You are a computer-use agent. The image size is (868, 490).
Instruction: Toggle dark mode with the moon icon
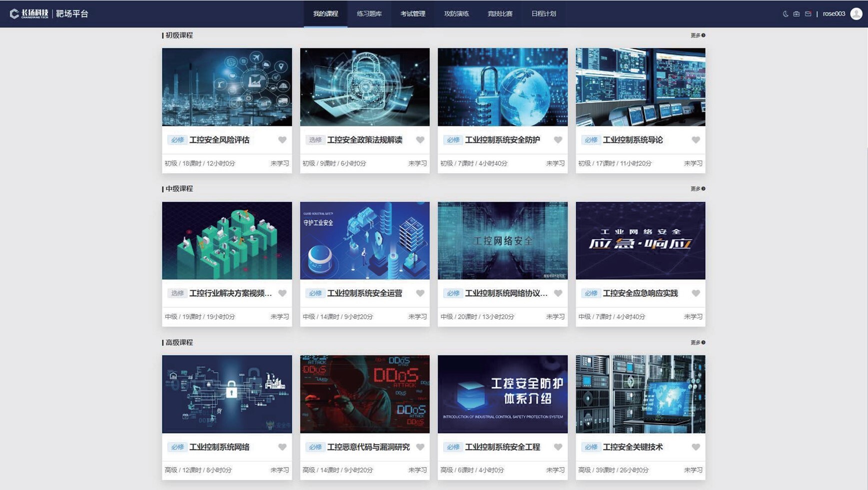pos(785,14)
